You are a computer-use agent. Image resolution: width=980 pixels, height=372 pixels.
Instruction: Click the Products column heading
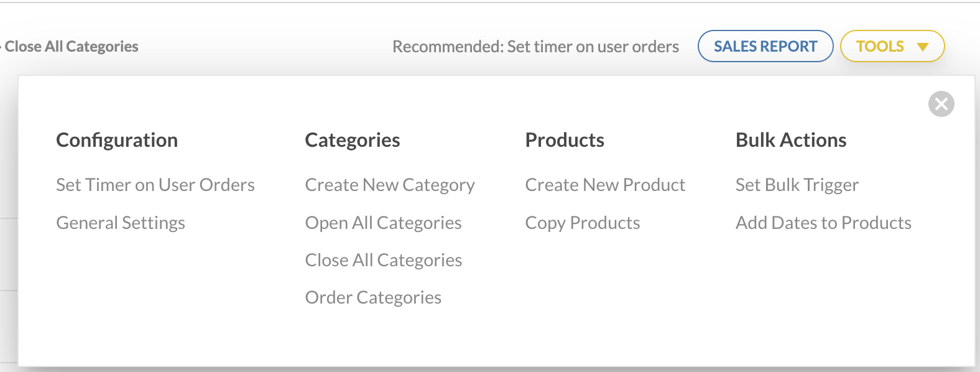[x=565, y=140]
